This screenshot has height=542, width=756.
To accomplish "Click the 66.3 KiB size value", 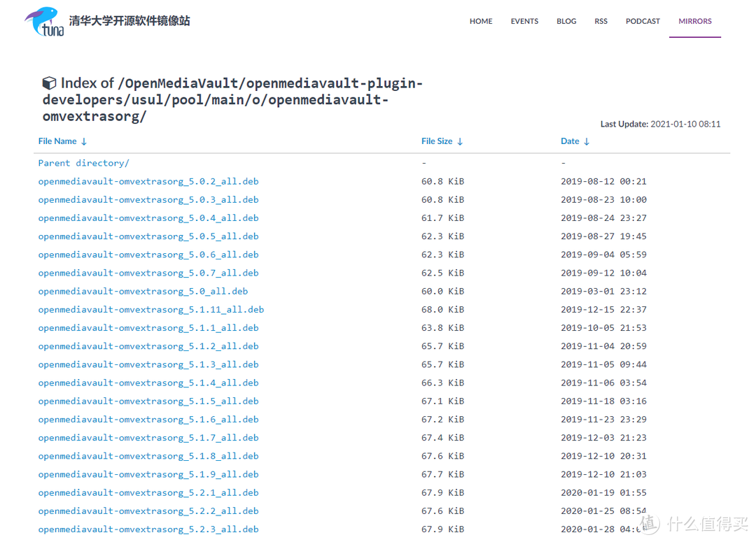I will pos(442,383).
